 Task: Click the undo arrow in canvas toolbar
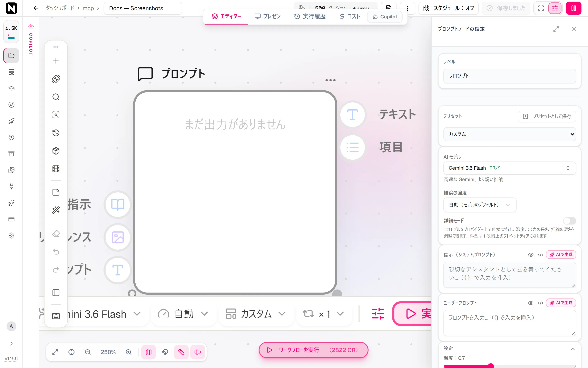tap(56, 251)
